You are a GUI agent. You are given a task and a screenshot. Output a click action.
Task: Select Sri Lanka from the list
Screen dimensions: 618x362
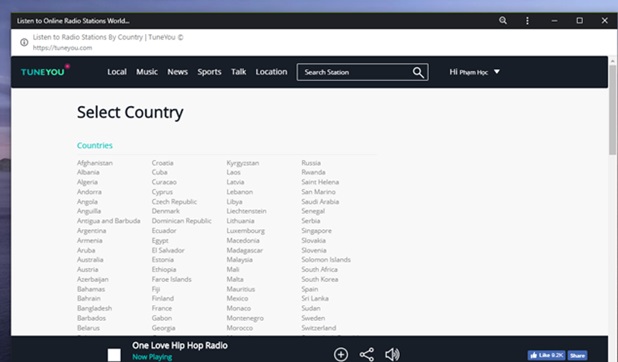coord(315,299)
